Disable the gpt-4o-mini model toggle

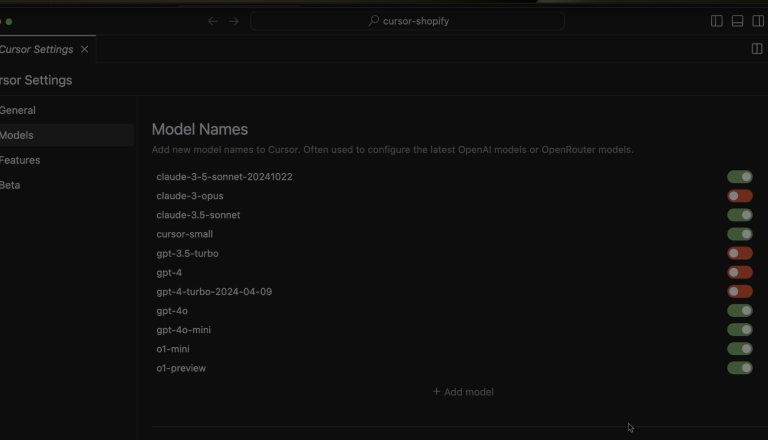point(739,330)
